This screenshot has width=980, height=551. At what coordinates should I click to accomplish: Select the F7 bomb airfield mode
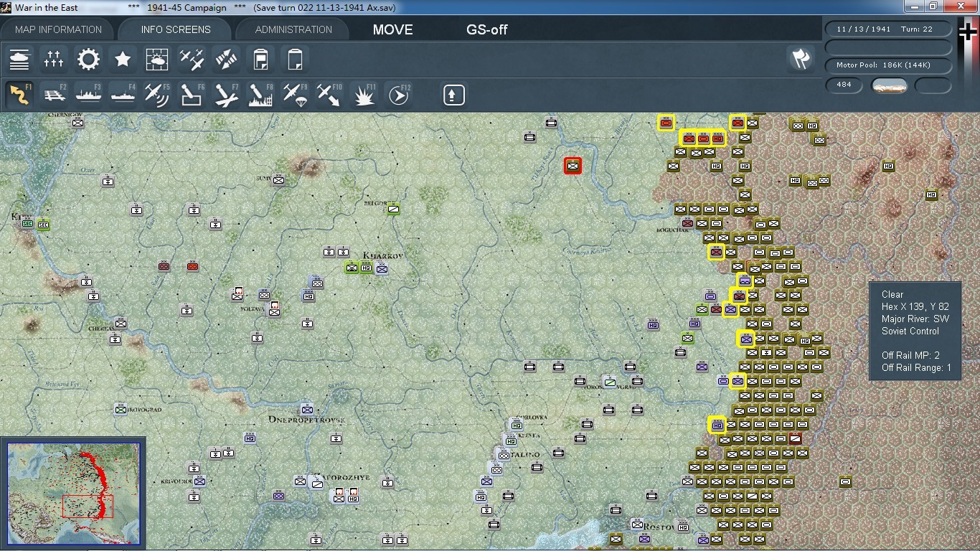coord(226,95)
